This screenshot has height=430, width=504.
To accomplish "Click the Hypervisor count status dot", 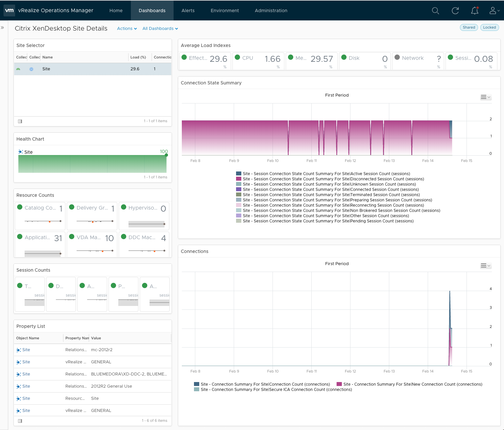I will pyautogui.click(x=124, y=207).
